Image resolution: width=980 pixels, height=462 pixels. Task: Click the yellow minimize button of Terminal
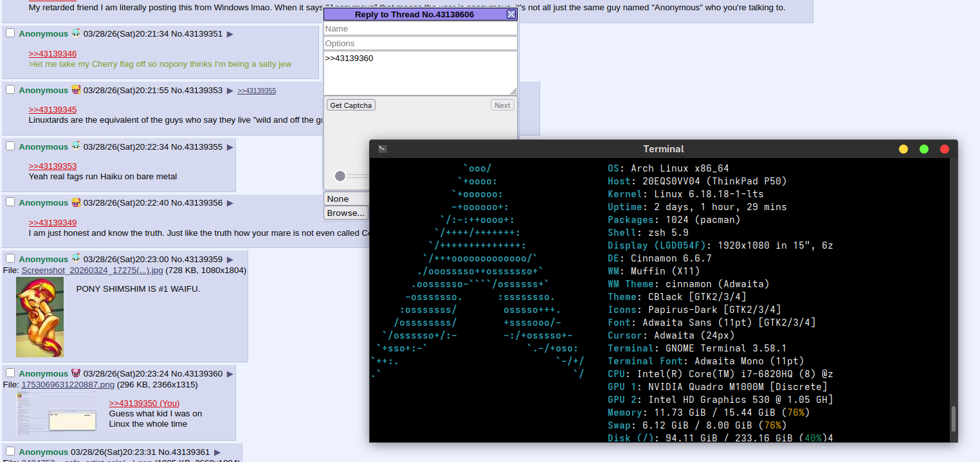[x=903, y=149]
